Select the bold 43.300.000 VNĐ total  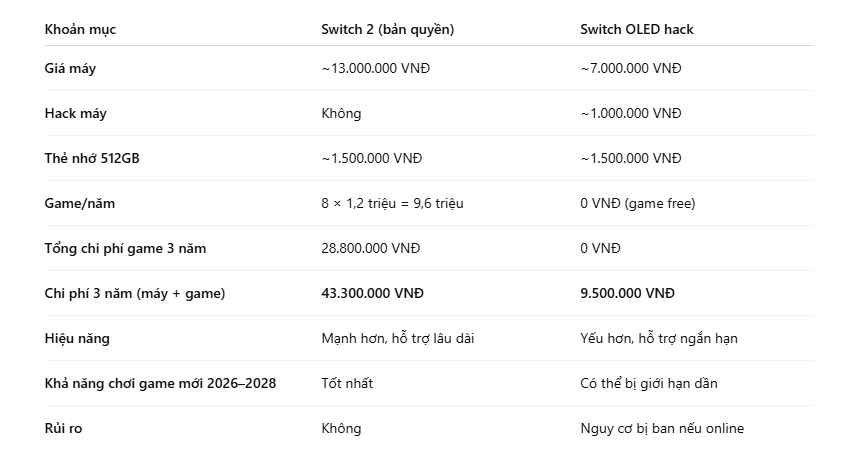tap(372, 294)
